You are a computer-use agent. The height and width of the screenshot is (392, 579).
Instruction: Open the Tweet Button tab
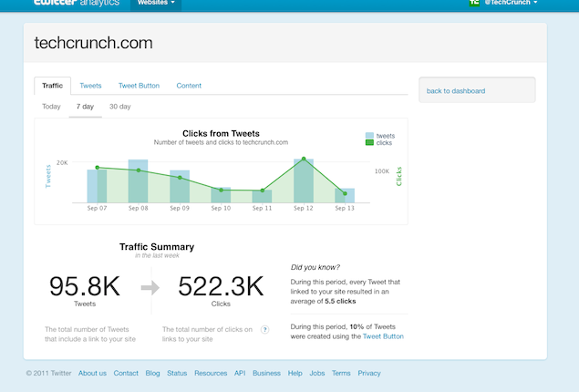tap(139, 86)
